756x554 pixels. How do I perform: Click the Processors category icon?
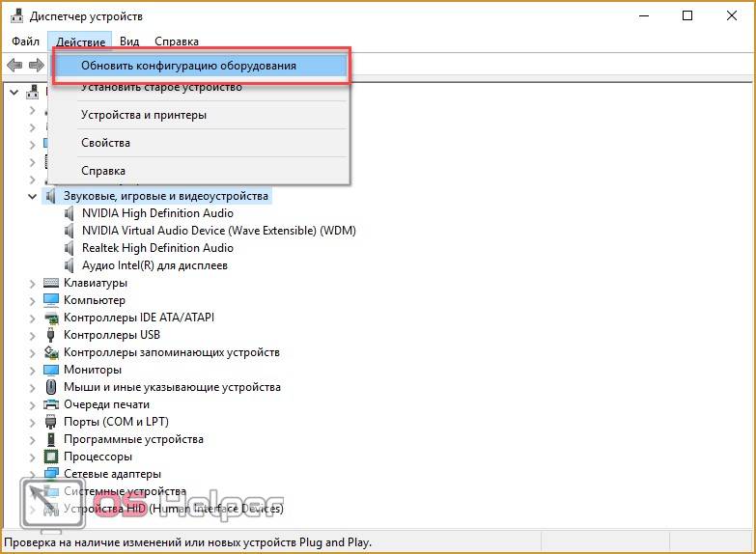[52, 457]
